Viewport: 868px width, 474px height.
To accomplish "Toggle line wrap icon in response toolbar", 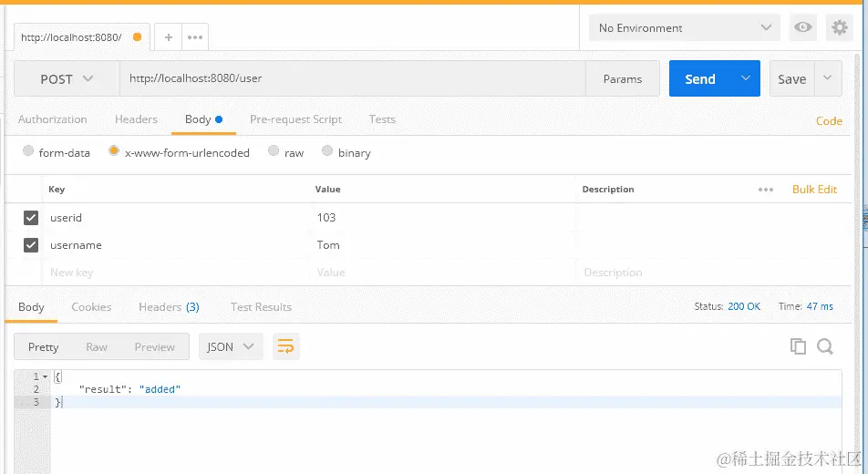I will pos(285,346).
